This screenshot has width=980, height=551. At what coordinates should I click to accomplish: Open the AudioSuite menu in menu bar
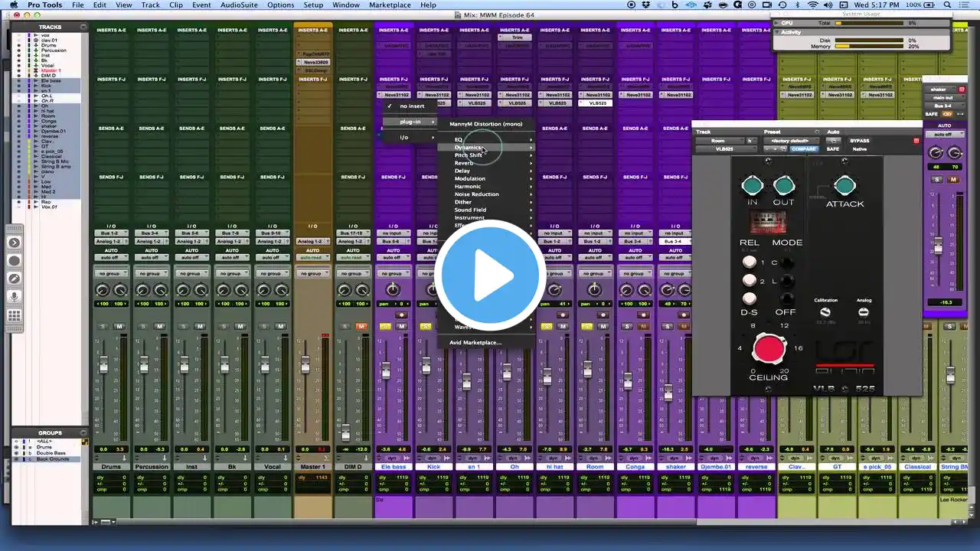[239, 5]
